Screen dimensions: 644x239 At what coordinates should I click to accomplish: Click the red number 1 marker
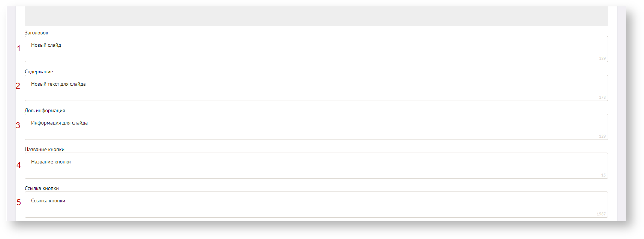19,49
